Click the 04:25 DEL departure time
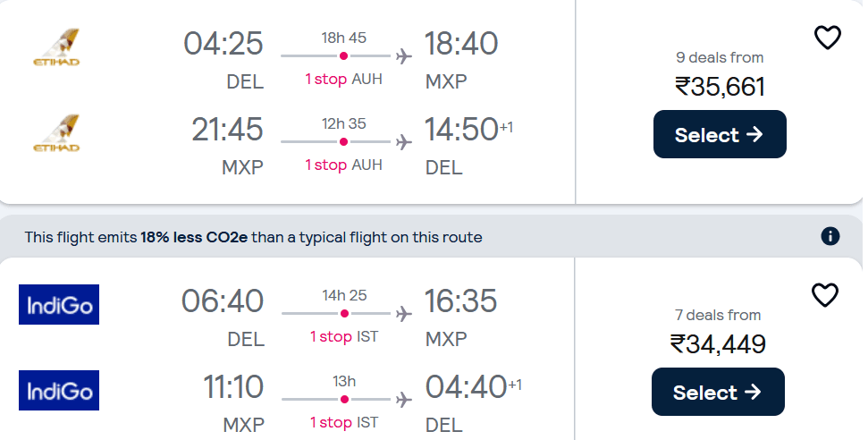Image resolution: width=868 pixels, height=440 pixels. [223, 44]
